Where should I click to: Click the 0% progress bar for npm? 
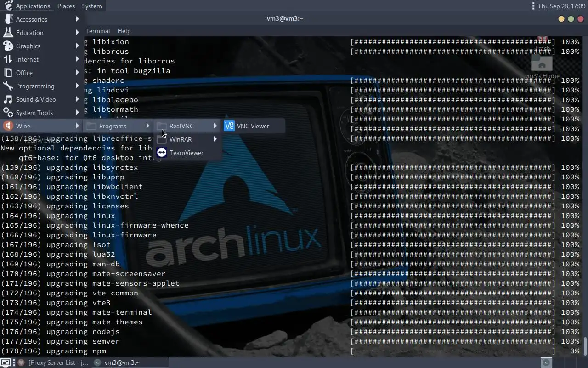click(452, 351)
